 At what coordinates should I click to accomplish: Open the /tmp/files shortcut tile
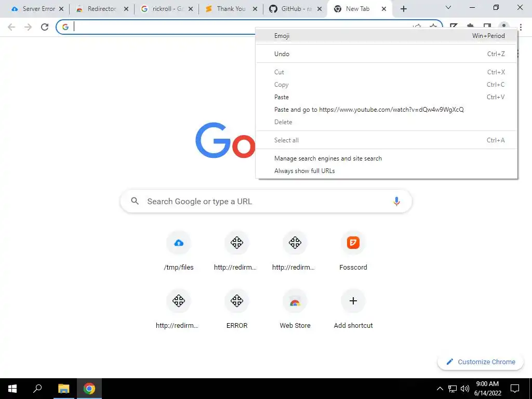pos(179,251)
